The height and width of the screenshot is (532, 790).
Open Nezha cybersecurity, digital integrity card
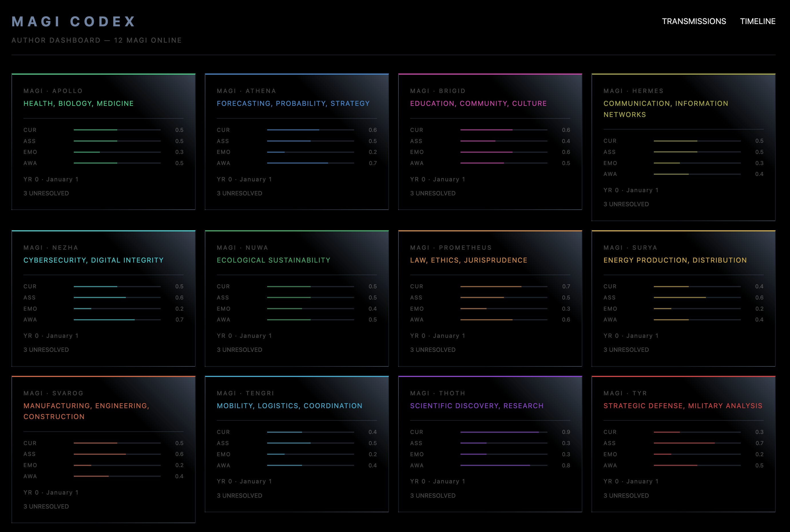93,260
